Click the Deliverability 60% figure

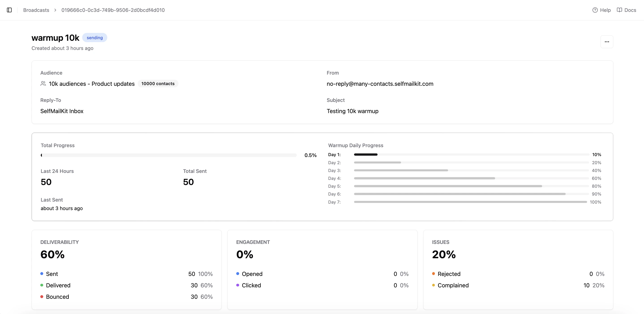tap(52, 254)
